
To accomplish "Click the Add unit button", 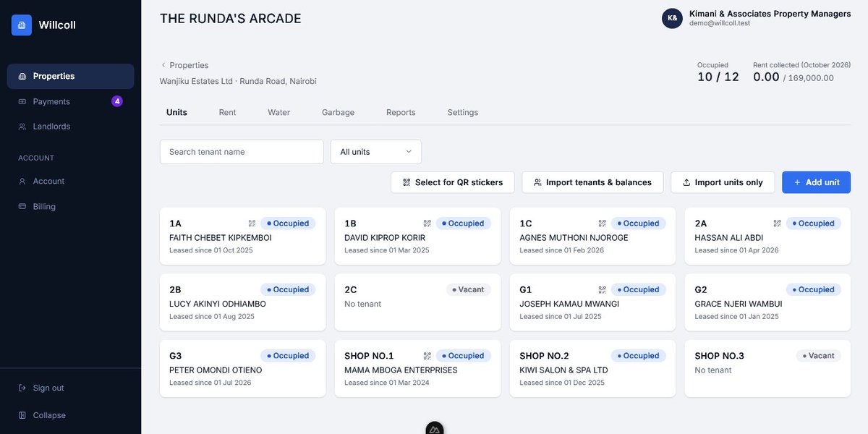I will [816, 182].
